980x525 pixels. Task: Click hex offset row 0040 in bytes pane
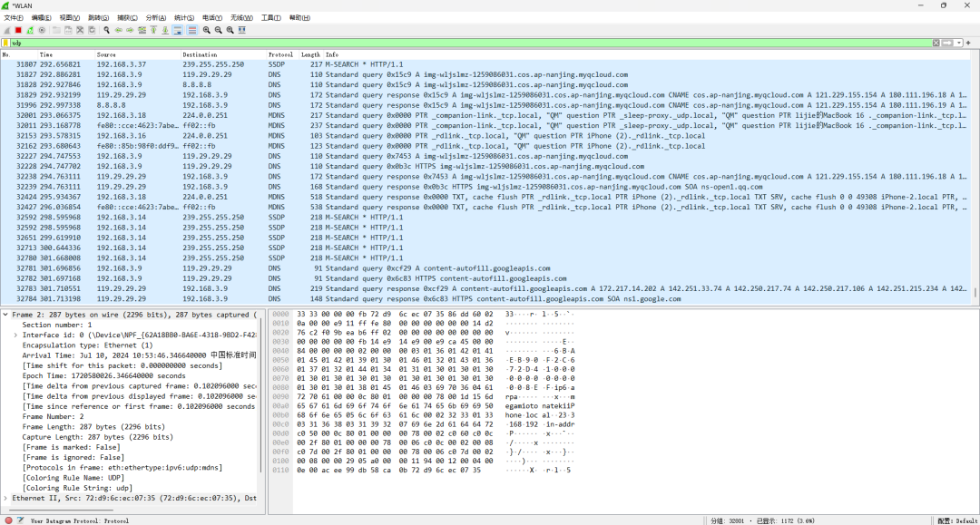280,351
